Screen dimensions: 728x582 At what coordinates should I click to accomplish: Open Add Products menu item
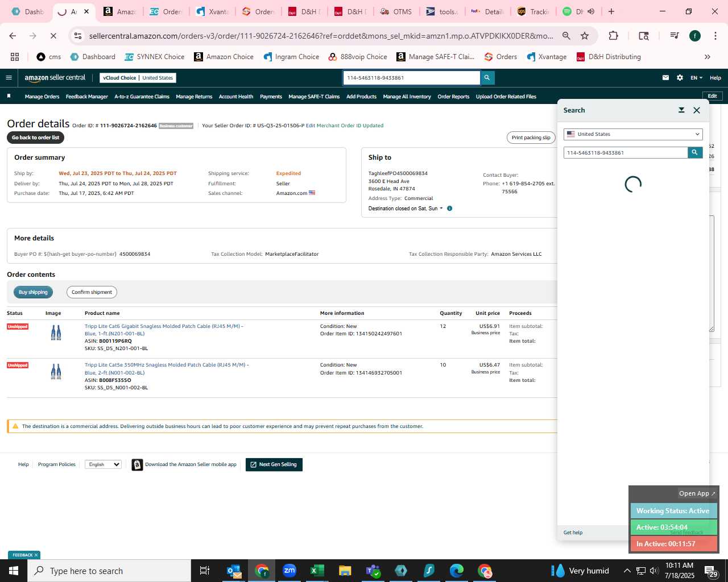361,97
